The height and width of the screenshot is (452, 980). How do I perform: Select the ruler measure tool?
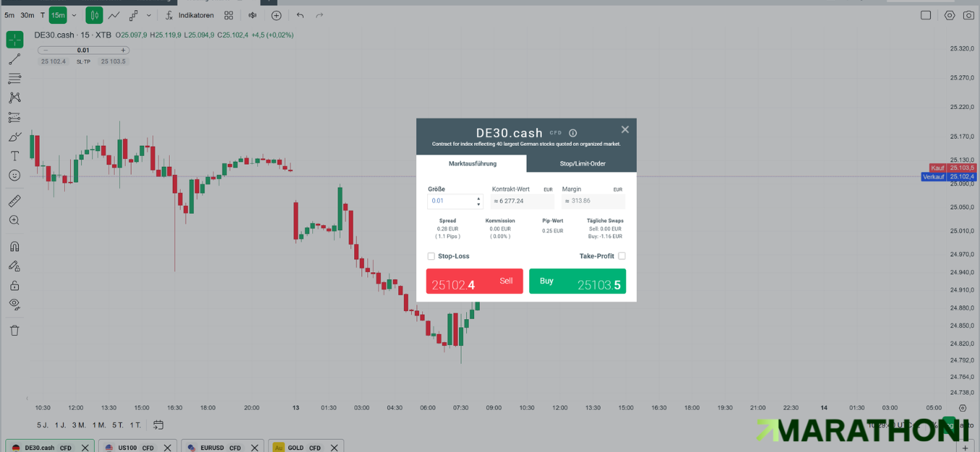click(14, 201)
